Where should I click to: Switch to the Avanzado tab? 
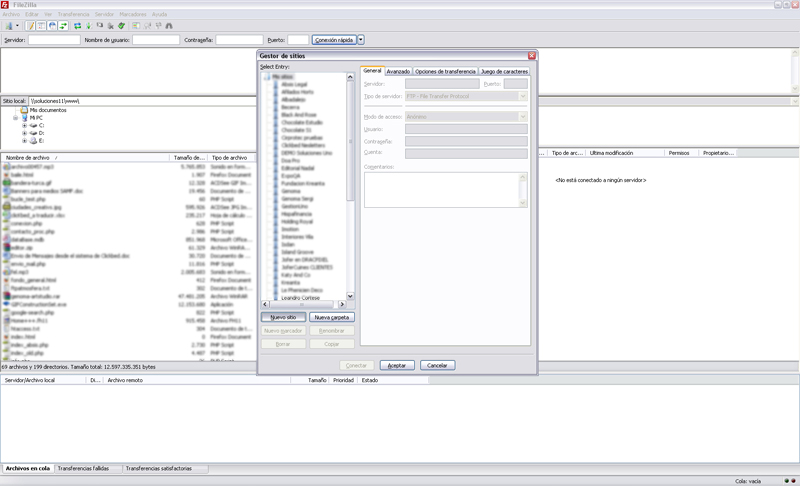tap(398, 71)
